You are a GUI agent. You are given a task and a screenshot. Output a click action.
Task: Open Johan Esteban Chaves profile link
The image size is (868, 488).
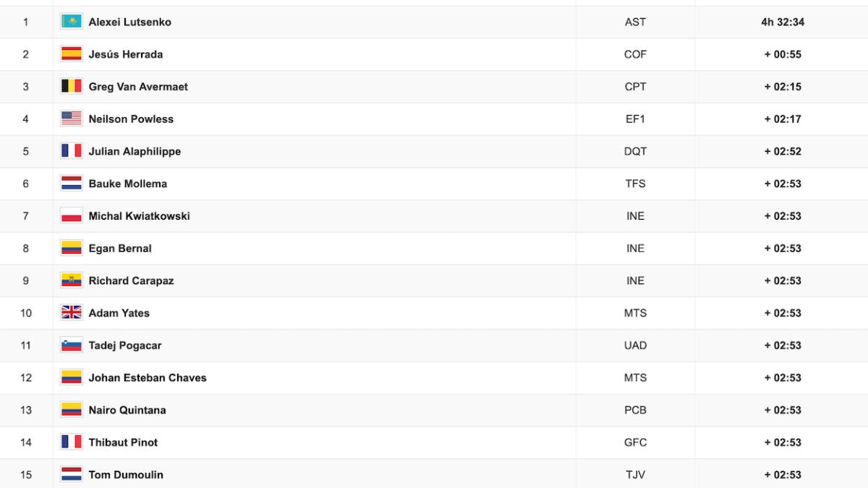click(148, 377)
